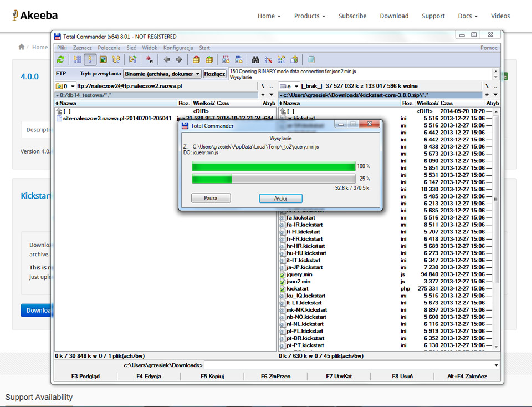This screenshot has height=407, width=532.
Task: Expand the command line history dropdown
Action: (x=496, y=365)
